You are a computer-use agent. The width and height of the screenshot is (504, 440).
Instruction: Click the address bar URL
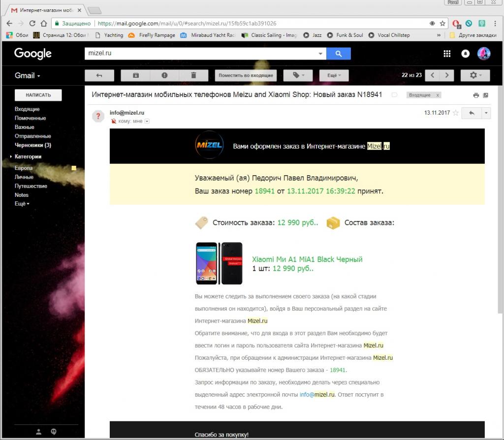[x=187, y=24]
